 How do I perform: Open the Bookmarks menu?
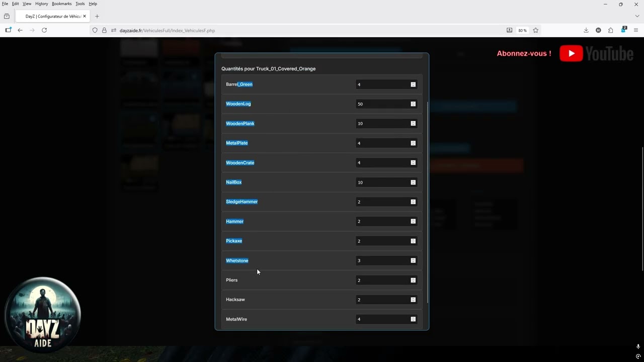[x=62, y=4]
